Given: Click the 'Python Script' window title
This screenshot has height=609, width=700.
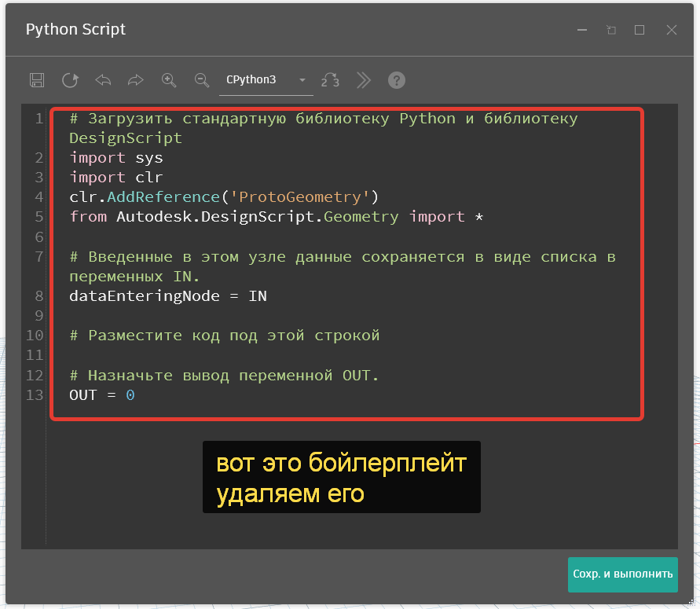Looking at the screenshot, I should [75, 30].
